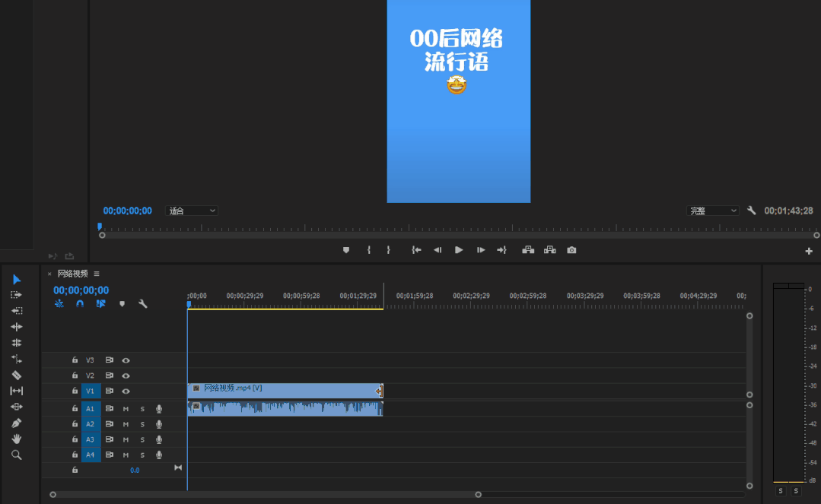Screen dimensions: 821x504
Task: Select the Slip tool
Action: [16, 391]
